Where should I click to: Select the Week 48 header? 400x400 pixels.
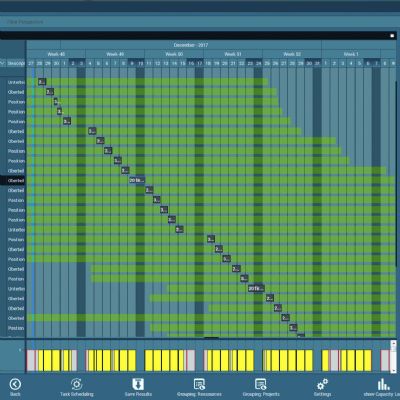(x=56, y=54)
